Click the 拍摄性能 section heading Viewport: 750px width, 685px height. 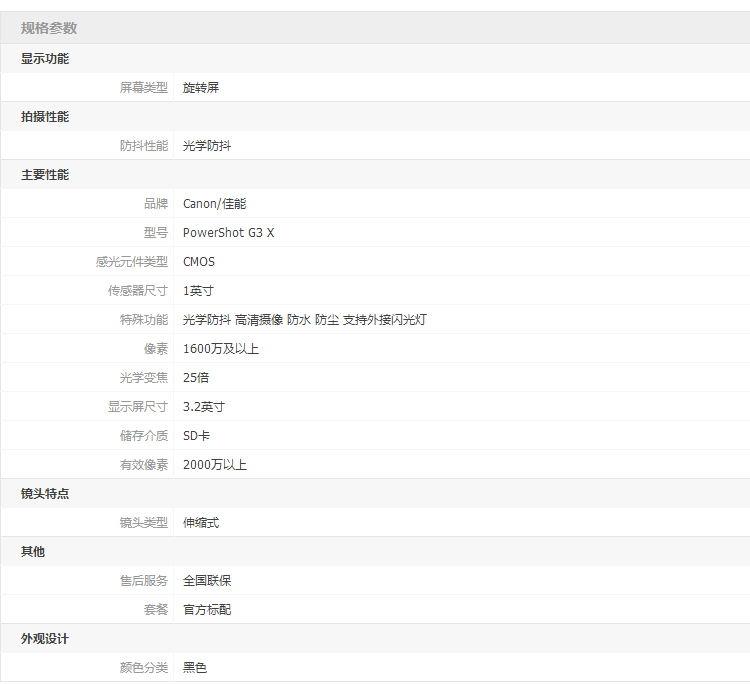coord(45,117)
